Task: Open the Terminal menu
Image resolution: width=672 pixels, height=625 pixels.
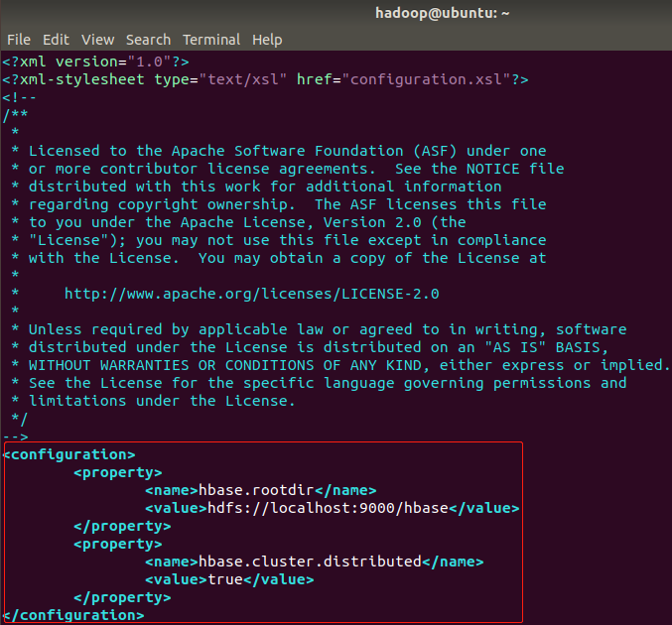Action: pyautogui.click(x=211, y=40)
